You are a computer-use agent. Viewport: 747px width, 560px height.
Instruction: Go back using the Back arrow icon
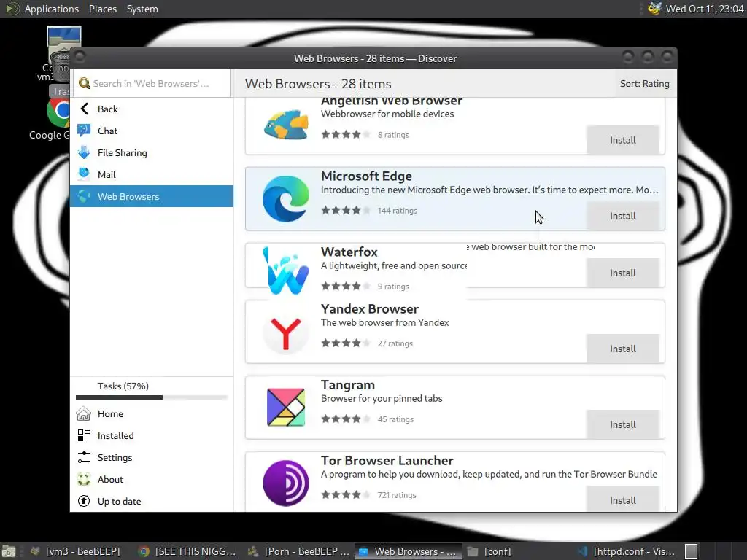click(x=85, y=109)
